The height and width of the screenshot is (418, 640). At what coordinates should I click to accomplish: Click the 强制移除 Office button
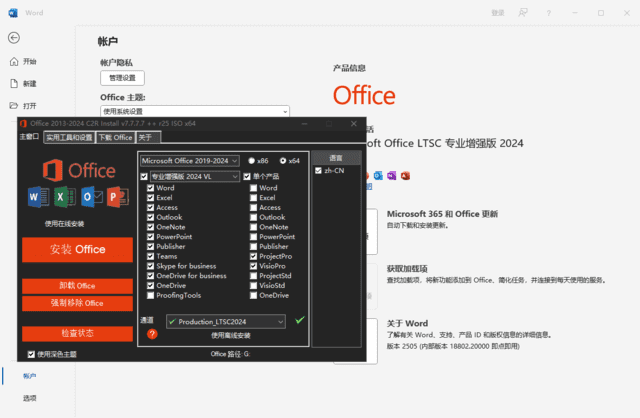click(78, 303)
